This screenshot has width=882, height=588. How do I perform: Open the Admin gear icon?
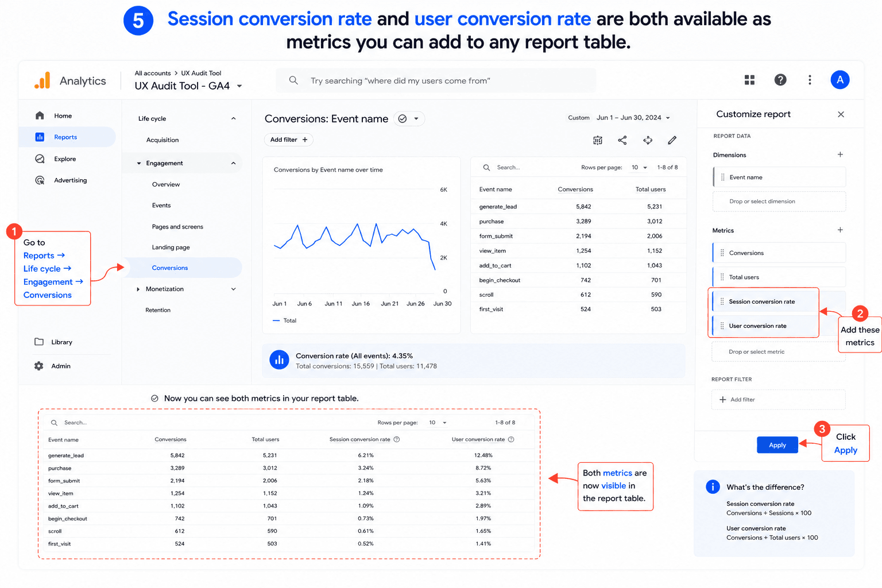tap(39, 366)
